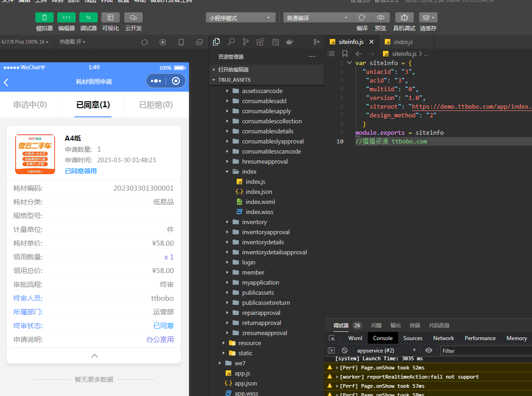Clear the console with the clear icon

click(345, 350)
